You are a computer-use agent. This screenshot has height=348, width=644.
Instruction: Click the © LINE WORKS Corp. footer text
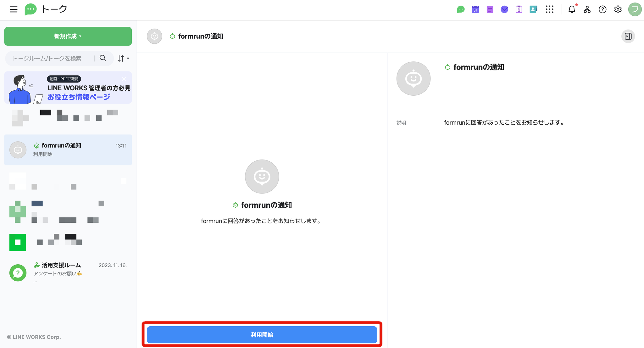34,337
